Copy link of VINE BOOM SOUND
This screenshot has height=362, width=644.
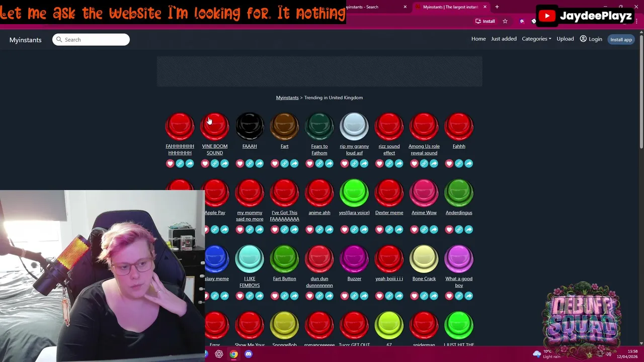215,163
